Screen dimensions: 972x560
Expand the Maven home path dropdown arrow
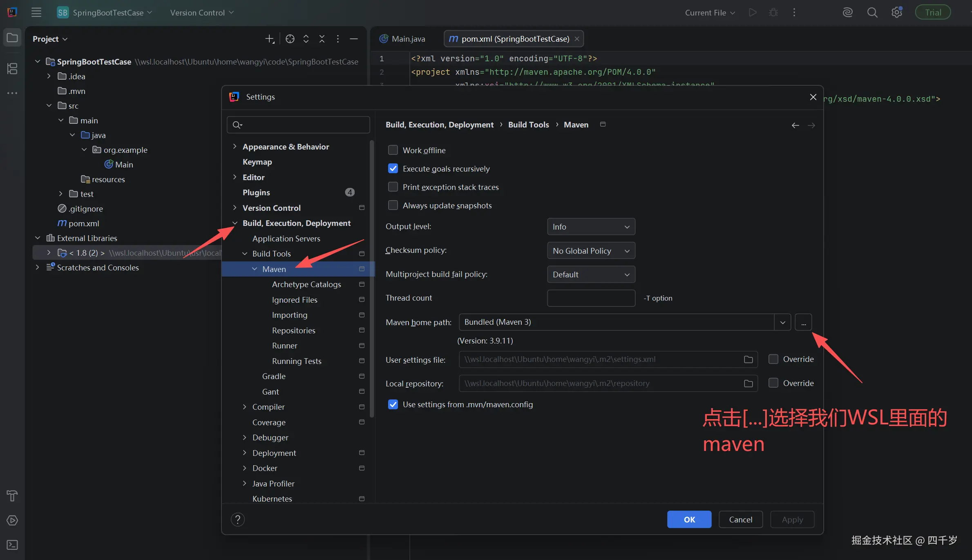pos(782,322)
